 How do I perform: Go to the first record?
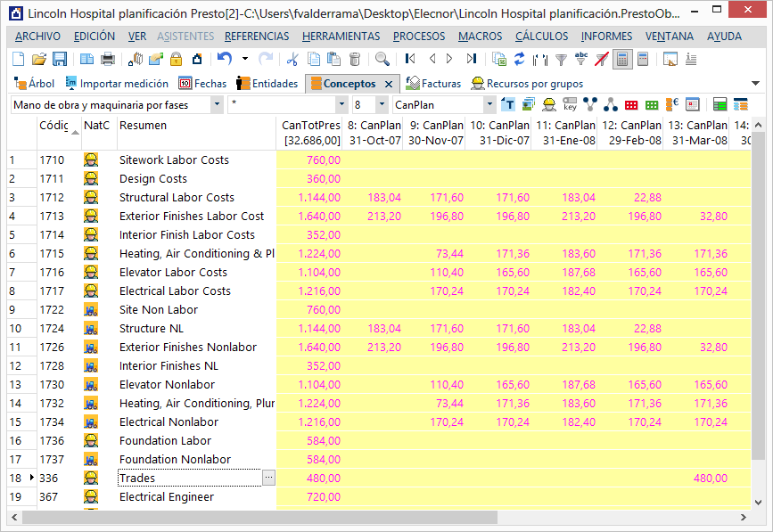[x=410, y=59]
